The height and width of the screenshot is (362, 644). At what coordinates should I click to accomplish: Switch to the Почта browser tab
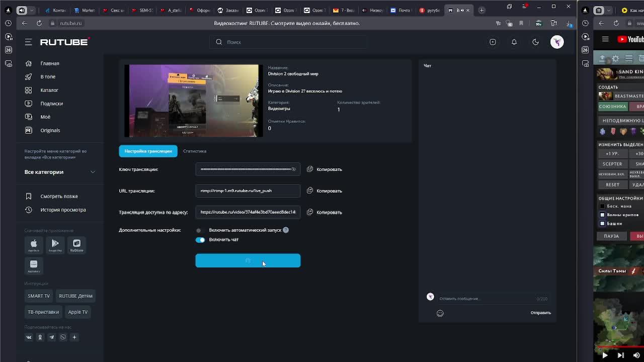(x=400, y=10)
